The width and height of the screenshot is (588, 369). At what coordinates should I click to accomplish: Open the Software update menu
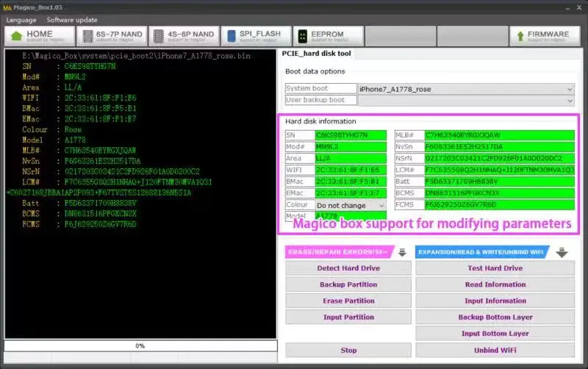[72, 20]
